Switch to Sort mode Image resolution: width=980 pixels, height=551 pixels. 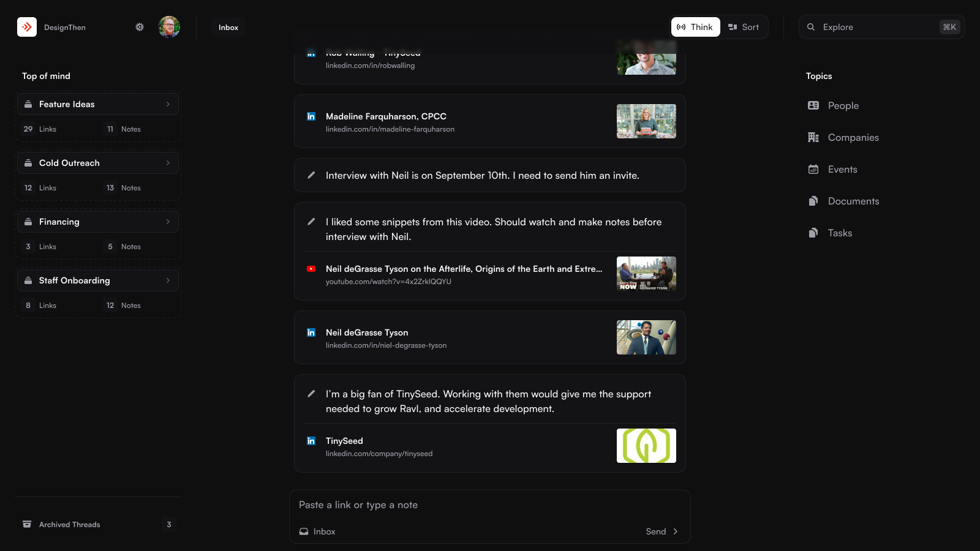tap(744, 27)
